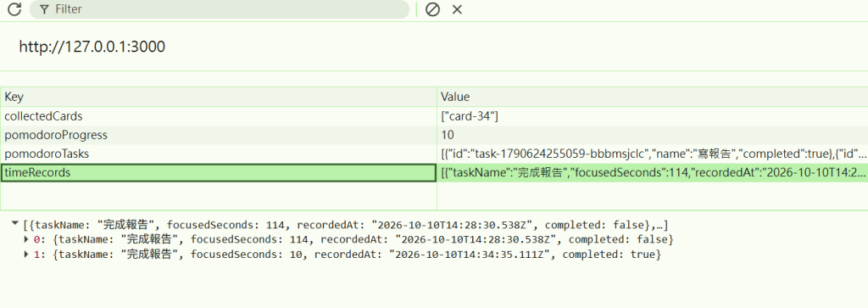Click the root array preview summary line
Image resolution: width=868 pixels, height=308 pixels.
pos(346,225)
